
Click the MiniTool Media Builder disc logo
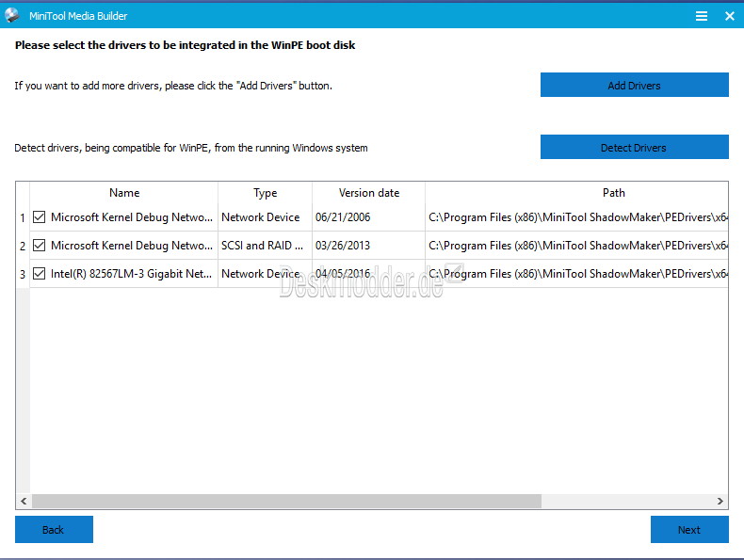pos(12,15)
